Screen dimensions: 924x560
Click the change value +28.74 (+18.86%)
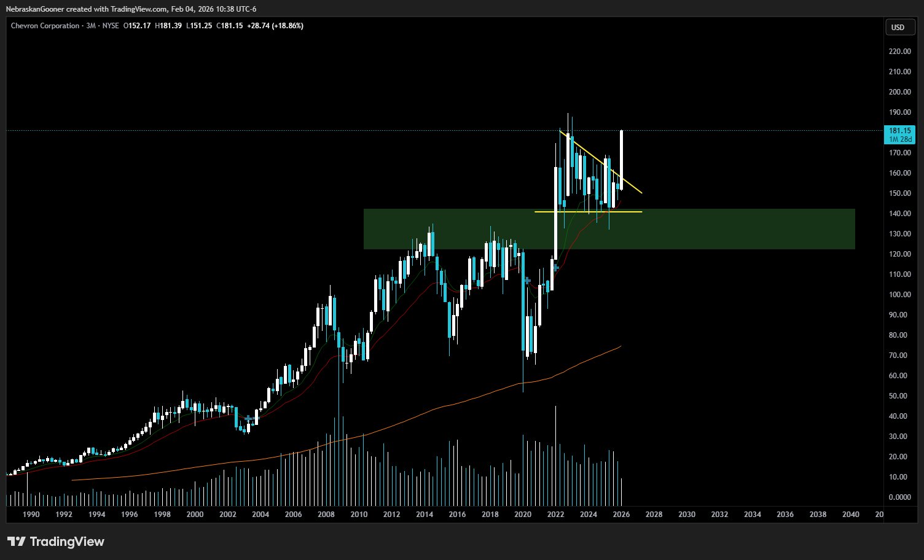(x=275, y=26)
